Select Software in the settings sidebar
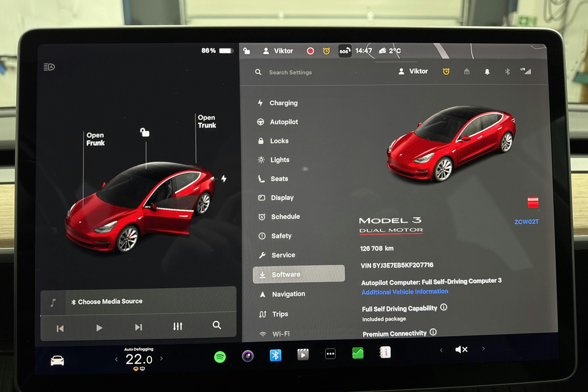The image size is (588, 392). click(x=286, y=274)
